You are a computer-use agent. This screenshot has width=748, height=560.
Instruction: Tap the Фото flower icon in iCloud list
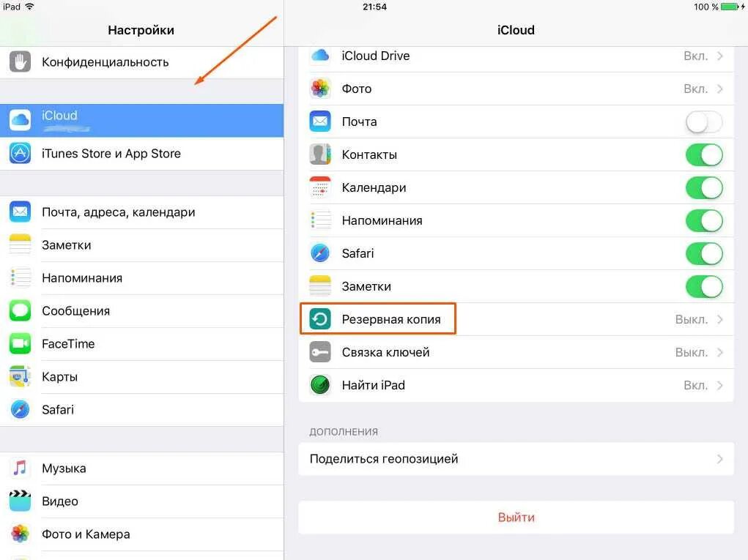point(320,89)
